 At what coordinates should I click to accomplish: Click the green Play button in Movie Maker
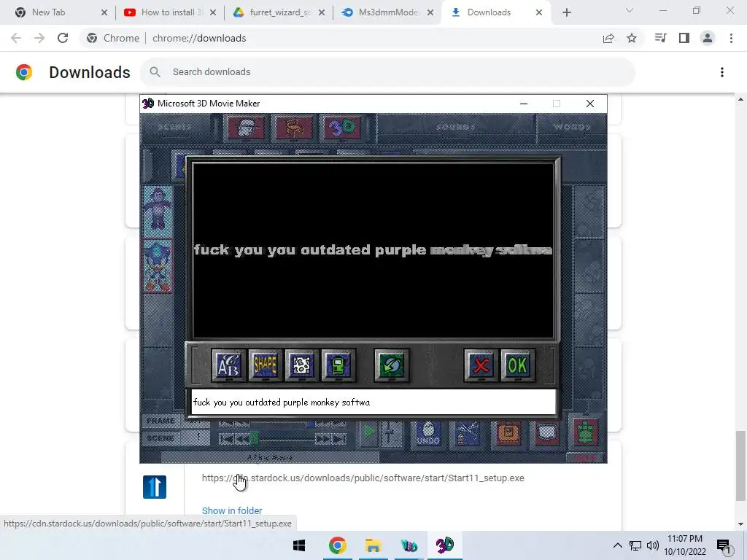tap(368, 432)
